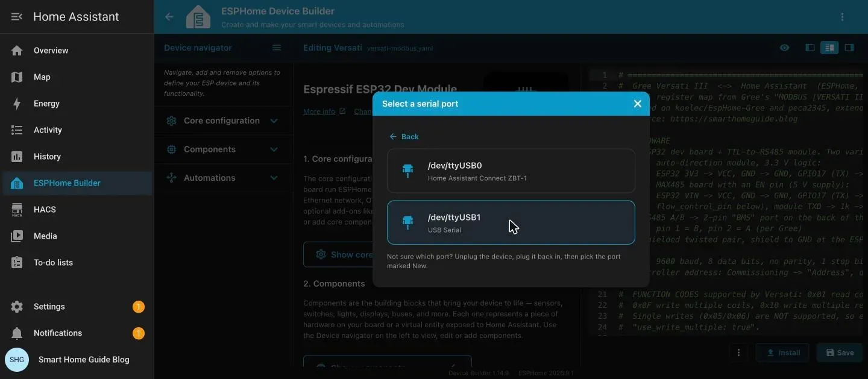Switch to the split view layout
Screen dimensions: 868x379
point(829,48)
